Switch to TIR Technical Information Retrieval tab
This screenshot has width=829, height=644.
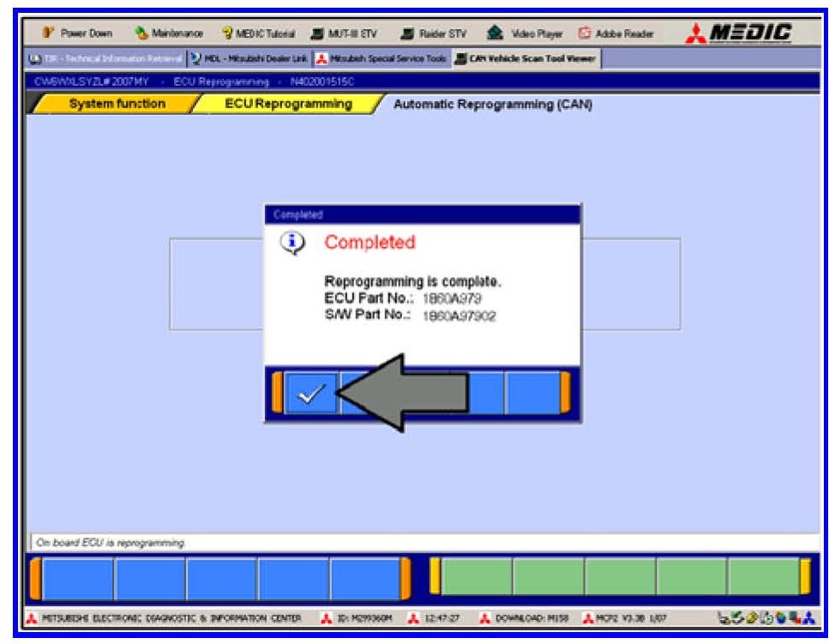(104, 58)
